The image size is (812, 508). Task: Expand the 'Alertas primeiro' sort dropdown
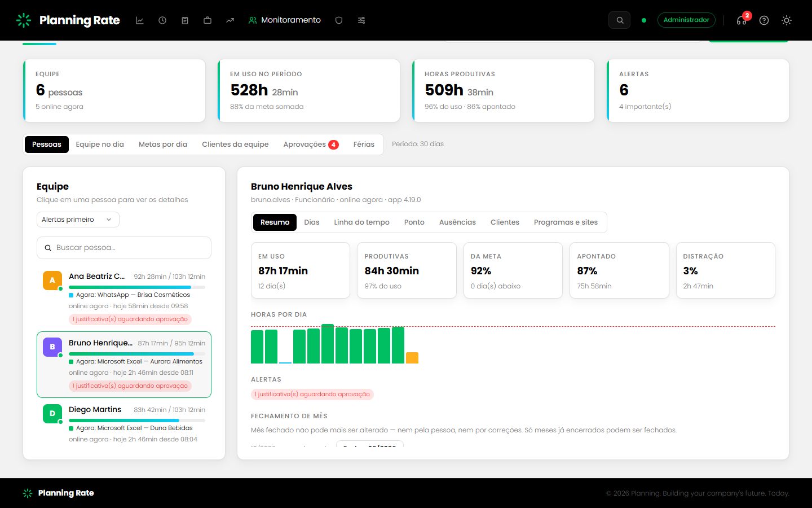[78, 220]
